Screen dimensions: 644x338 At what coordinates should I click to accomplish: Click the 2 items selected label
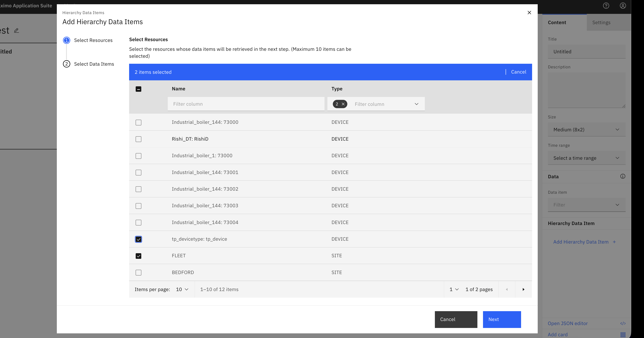point(153,72)
